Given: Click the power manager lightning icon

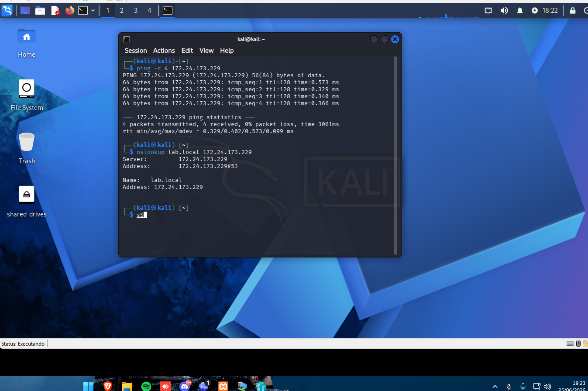Looking at the screenshot, I should point(535,10).
